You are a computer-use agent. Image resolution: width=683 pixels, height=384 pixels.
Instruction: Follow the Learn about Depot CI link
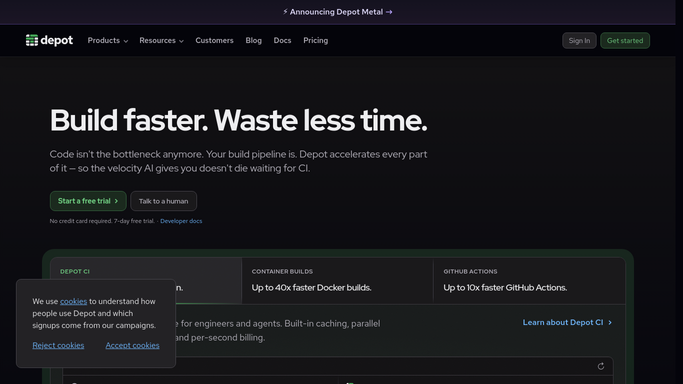[x=567, y=323]
